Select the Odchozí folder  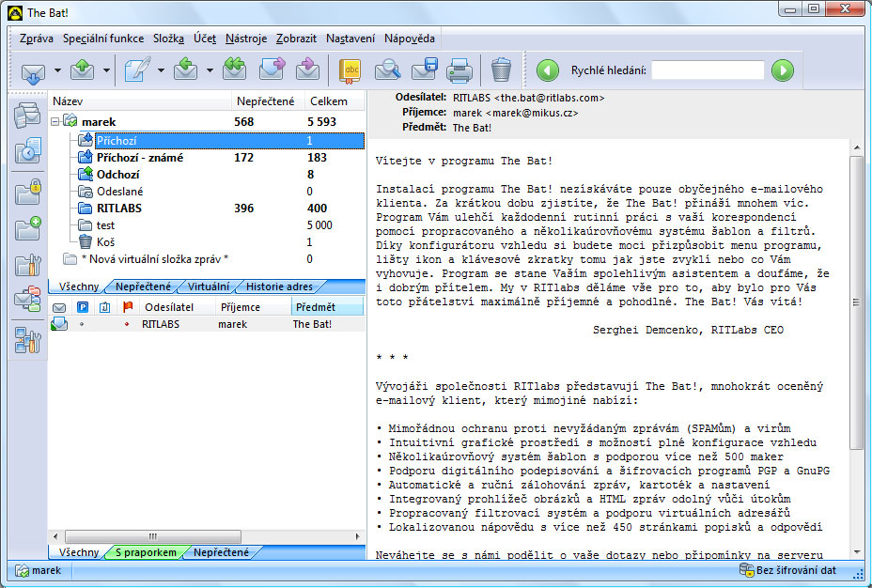click(117, 175)
